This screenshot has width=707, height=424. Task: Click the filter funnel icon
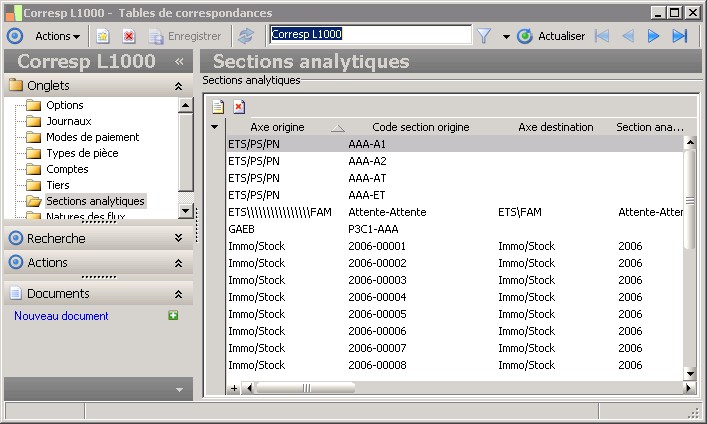484,36
